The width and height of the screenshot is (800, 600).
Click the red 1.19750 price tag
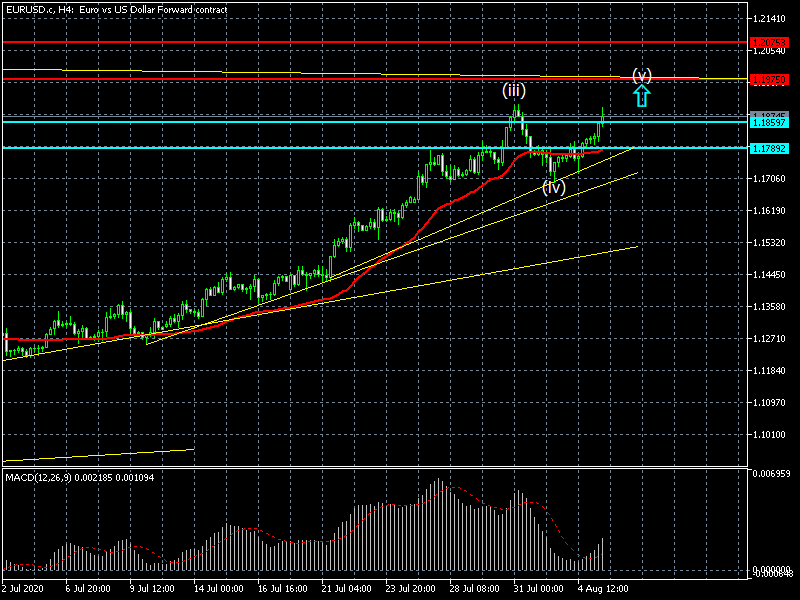pos(773,79)
